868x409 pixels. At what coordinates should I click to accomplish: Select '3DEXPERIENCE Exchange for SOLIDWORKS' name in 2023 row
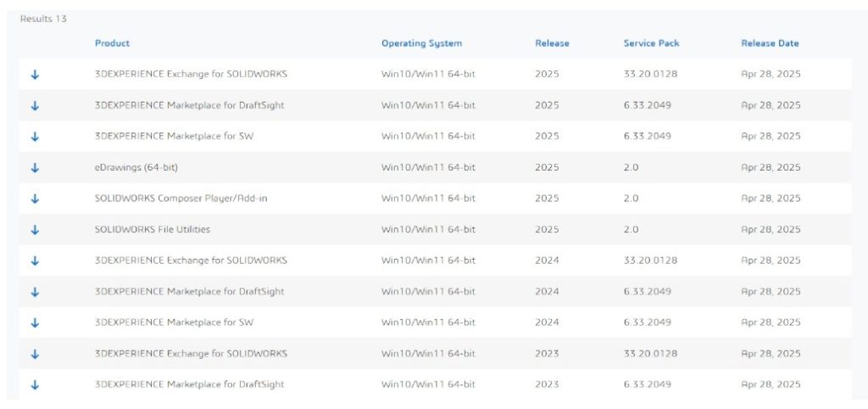tap(191, 353)
